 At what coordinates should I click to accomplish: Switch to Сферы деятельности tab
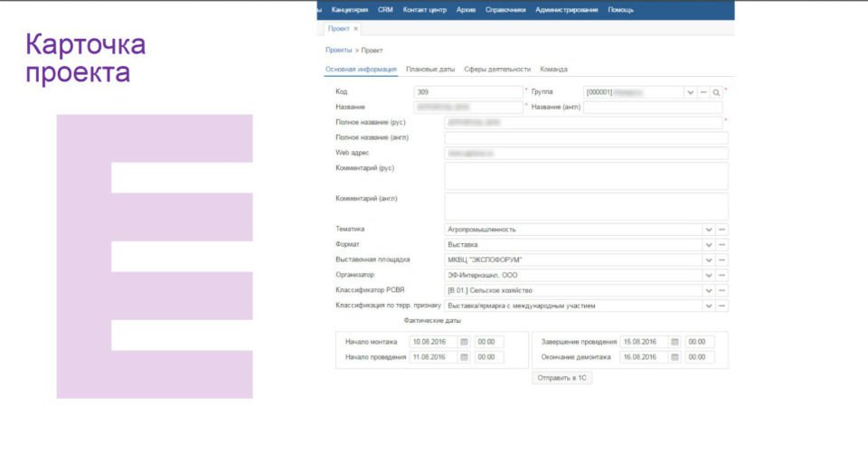click(x=497, y=70)
